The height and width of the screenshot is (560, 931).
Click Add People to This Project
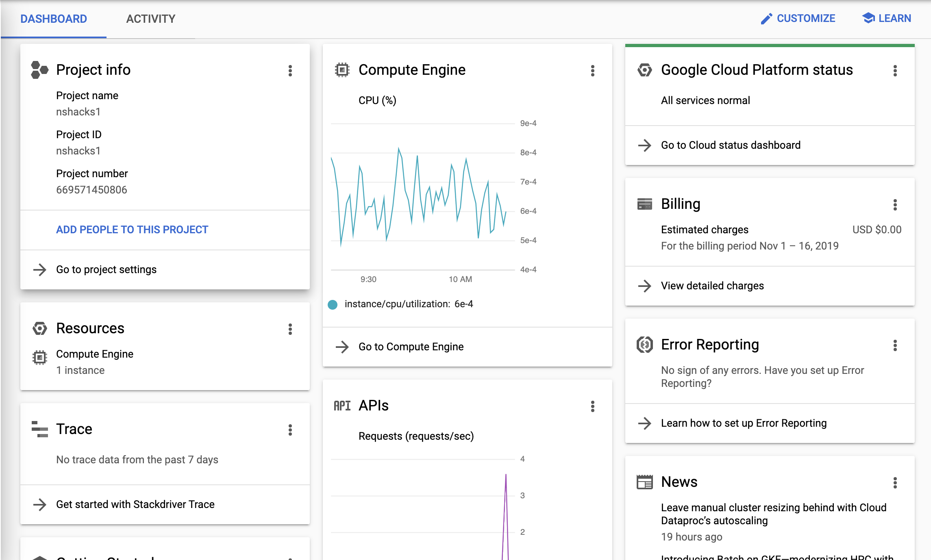[x=132, y=230]
